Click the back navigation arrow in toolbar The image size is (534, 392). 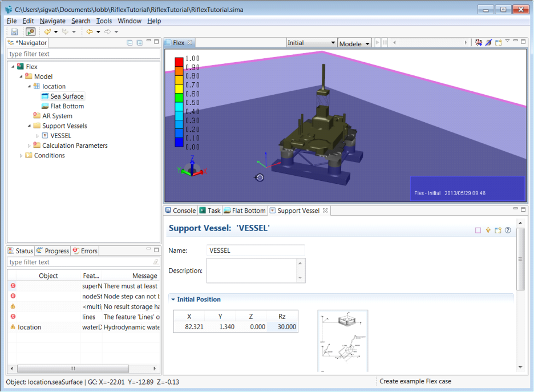coord(90,32)
